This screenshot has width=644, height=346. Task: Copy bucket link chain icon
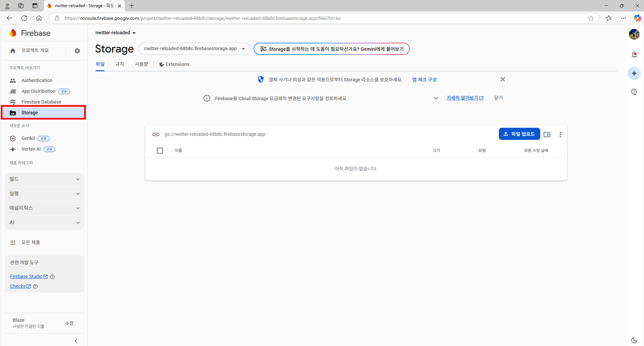click(156, 134)
